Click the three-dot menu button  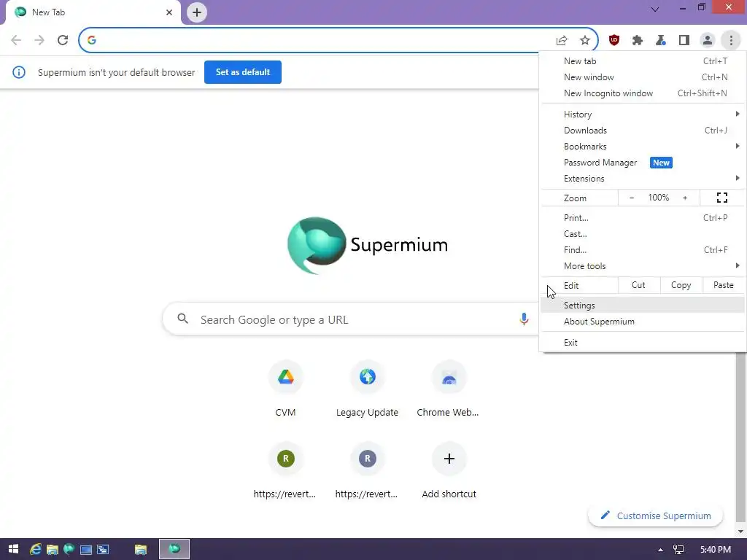tap(731, 41)
